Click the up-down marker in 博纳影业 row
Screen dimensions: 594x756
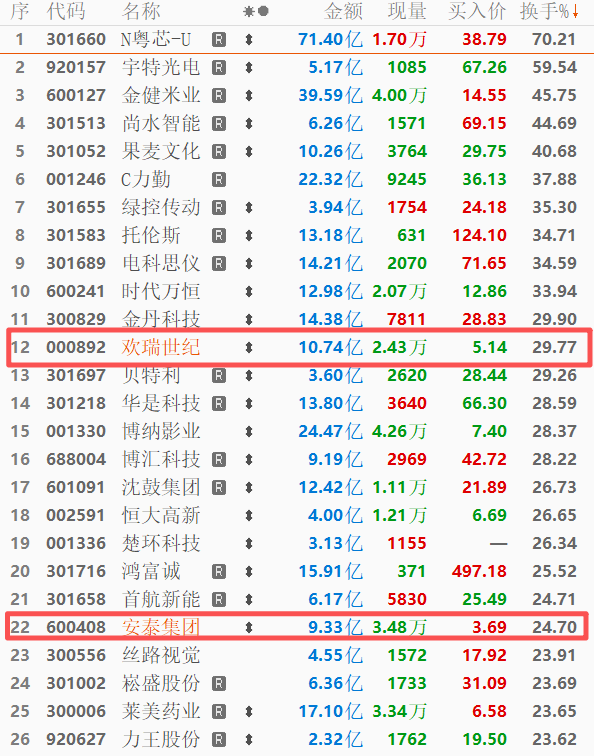[249, 431]
